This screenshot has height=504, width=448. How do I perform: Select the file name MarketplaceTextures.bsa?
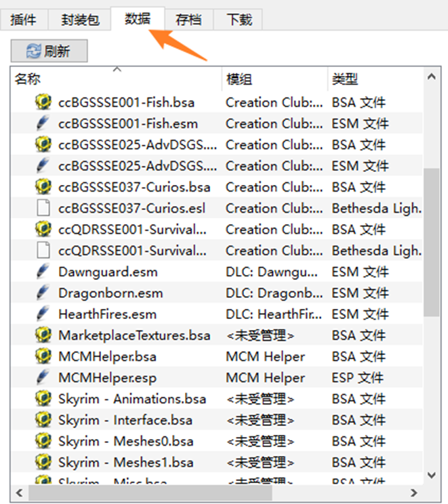click(x=134, y=336)
